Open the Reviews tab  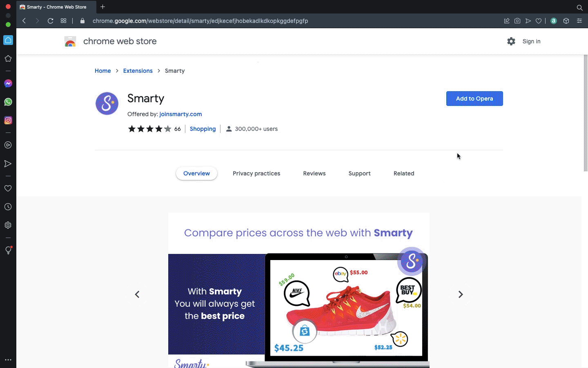coord(314,173)
